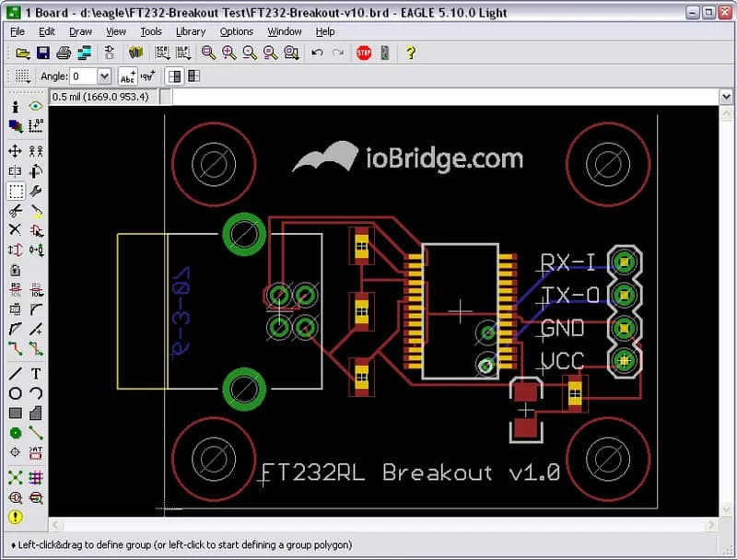737x560 pixels.
Task: Toggle the right page alignment button
Action: [x=193, y=76]
